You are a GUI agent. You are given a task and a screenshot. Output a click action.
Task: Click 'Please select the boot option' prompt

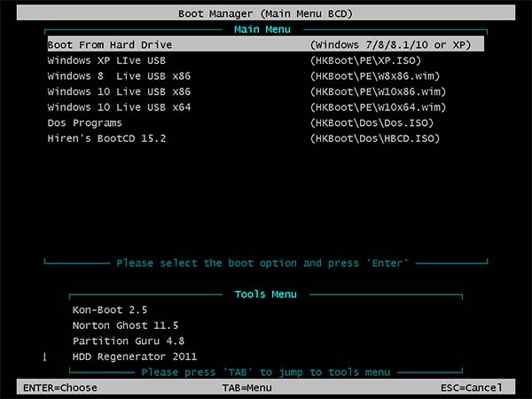pyautogui.click(x=262, y=263)
